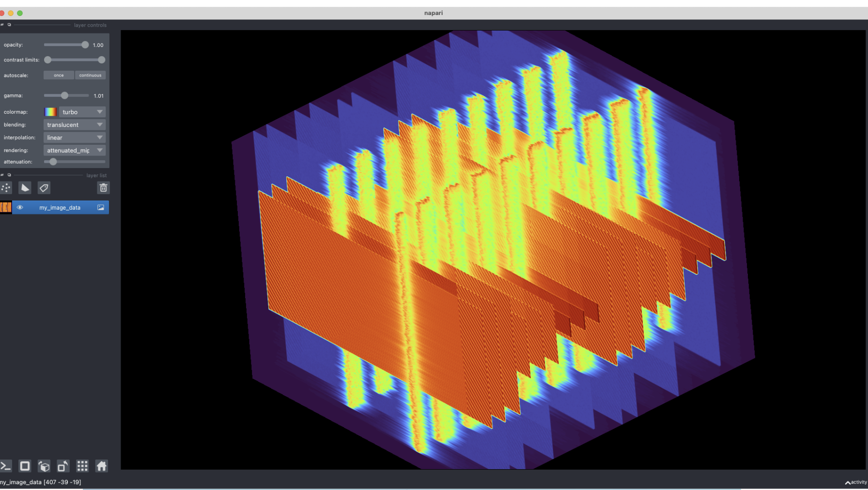Float the layer list dock panel
Screen dimensions: 868x490
click(9, 175)
